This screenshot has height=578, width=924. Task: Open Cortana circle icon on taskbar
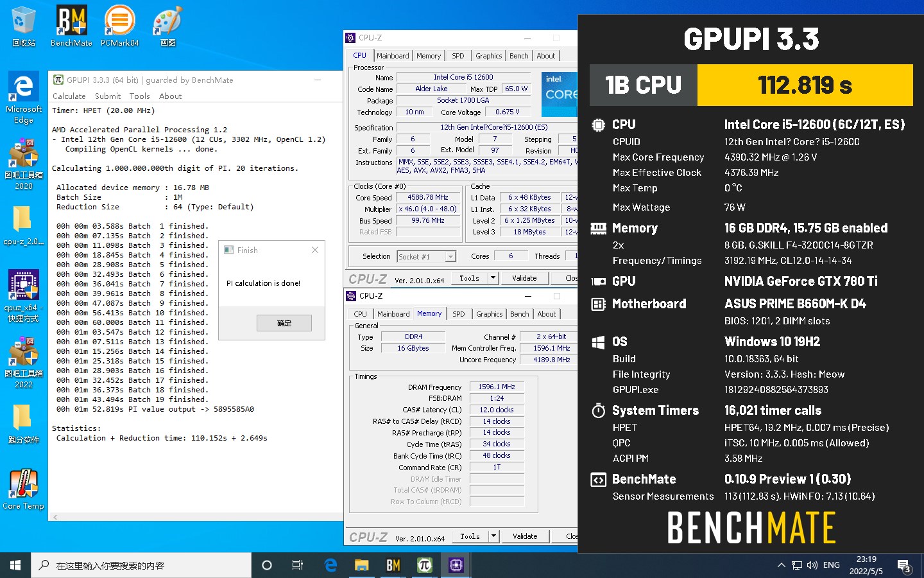pyautogui.click(x=267, y=565)
